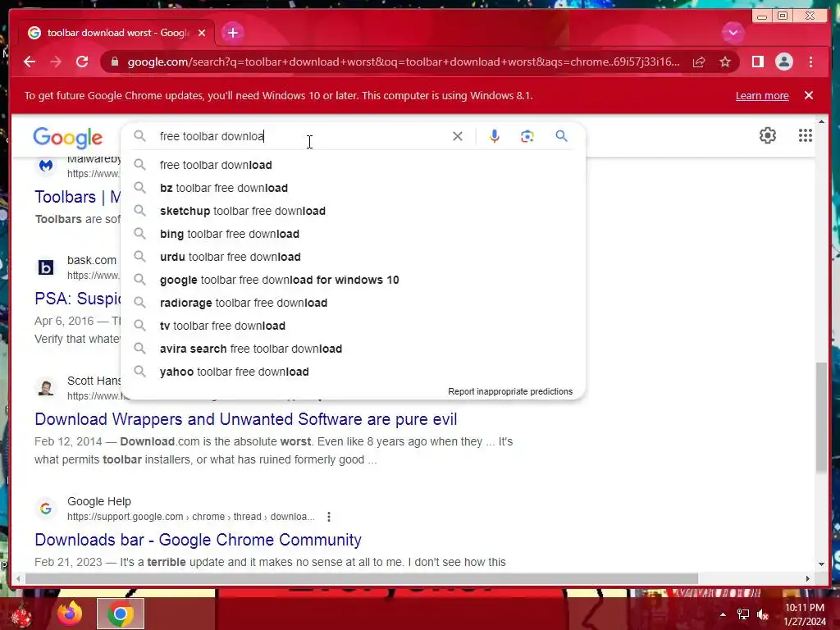Click the scroll right arrow
Viewport: 840px width, 630px height.
(x=808, y=578)
